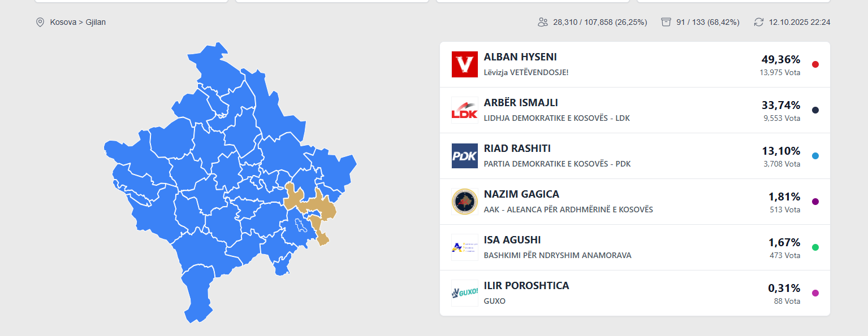The width and height of the screenshot is (868, 336).
Task: Click Nazim Gagica's 1,81% result
Action: (784, 197)
